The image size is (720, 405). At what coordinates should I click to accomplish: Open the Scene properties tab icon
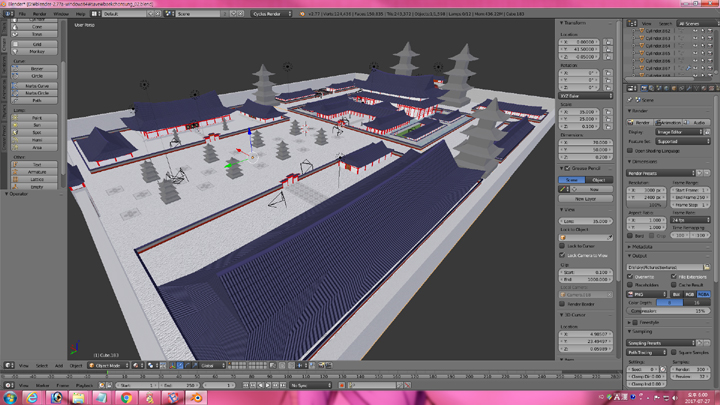(659, 88)
